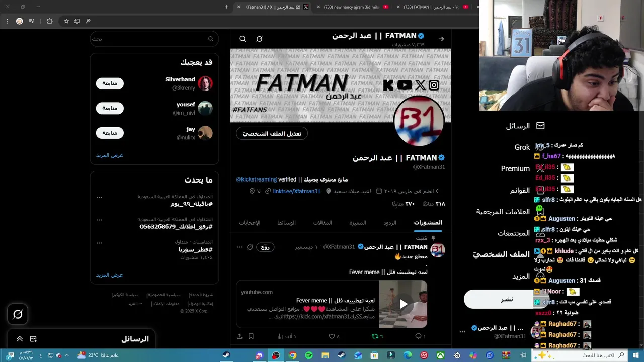The image size is (644, 362).
Task: Click the تعديل الملف الشخصي button
Action: point(272,133)
